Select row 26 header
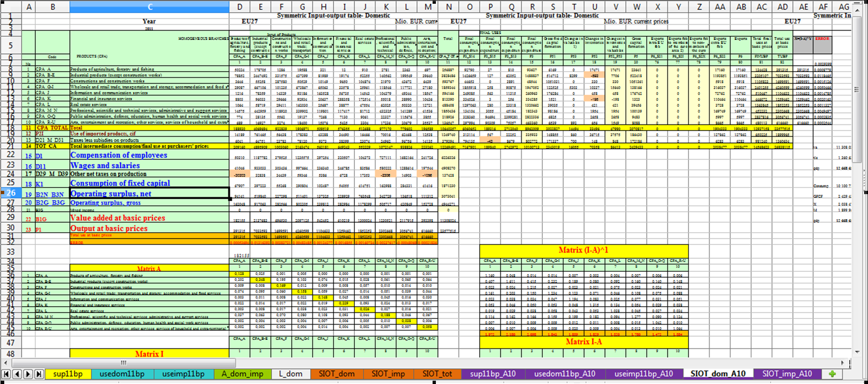Viewport: 868px width, 384px height. 11,193
